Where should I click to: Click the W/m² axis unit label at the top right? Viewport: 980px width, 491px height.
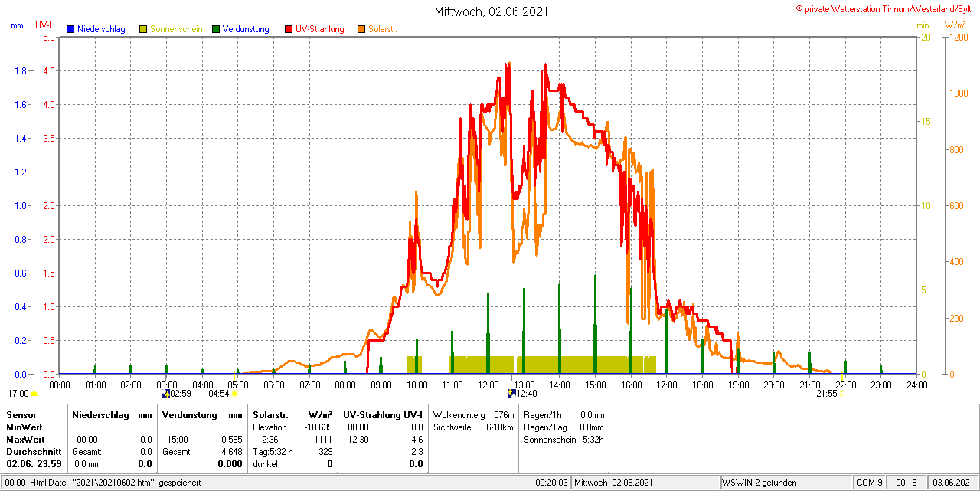955,25
